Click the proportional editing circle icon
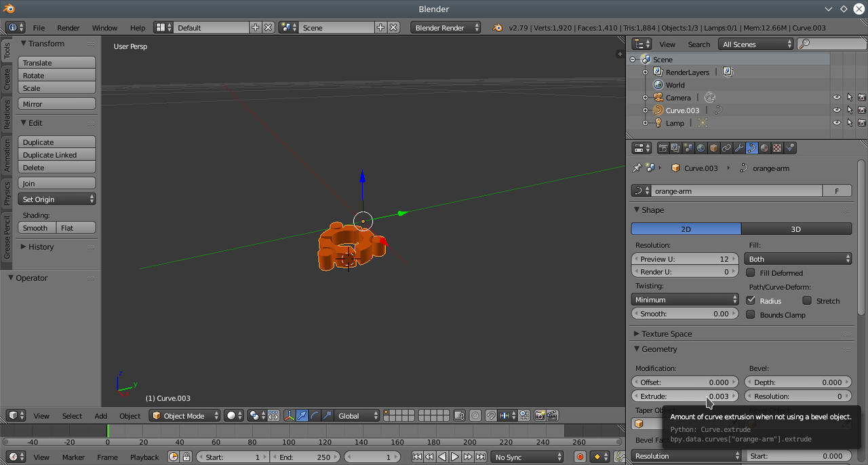 (475, 416)
